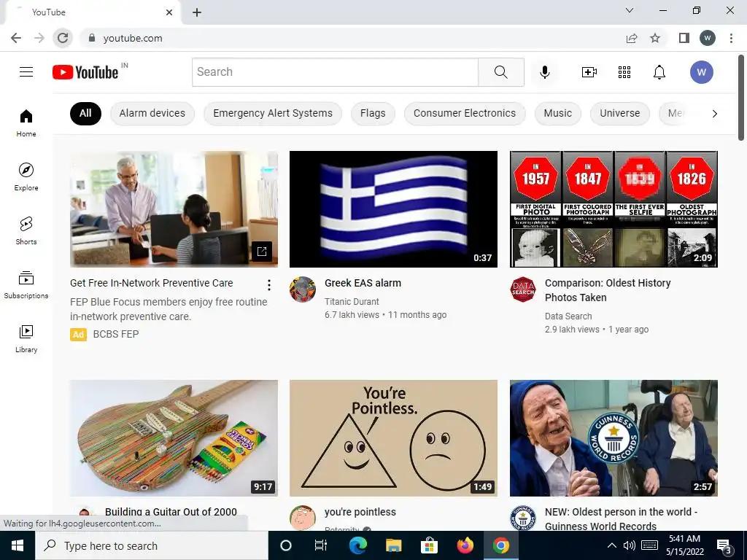Play the colored pencil guitar thumbnail

(174, 438)
